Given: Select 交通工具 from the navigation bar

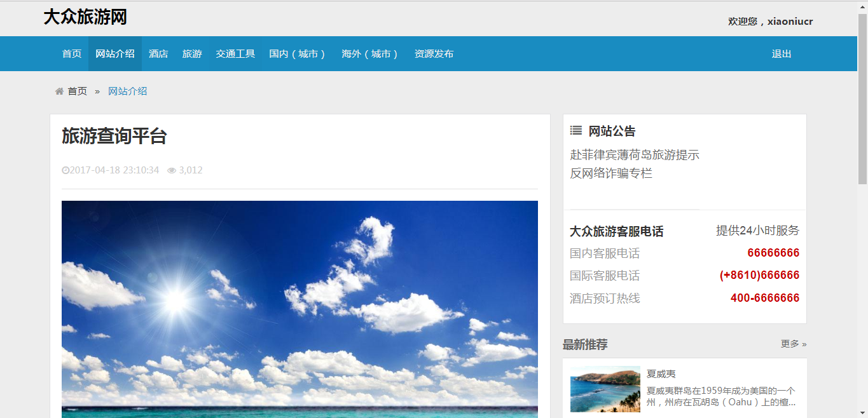Looking at the screenshot, I should (x=235, y=54).
